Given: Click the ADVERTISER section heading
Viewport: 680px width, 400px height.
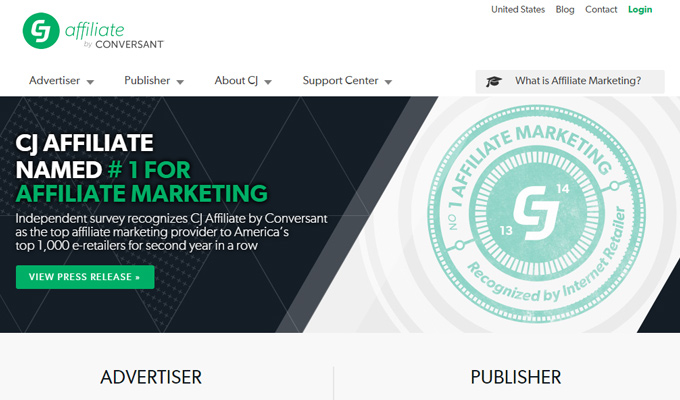Looking at the screenshot, I should (151, 377).
